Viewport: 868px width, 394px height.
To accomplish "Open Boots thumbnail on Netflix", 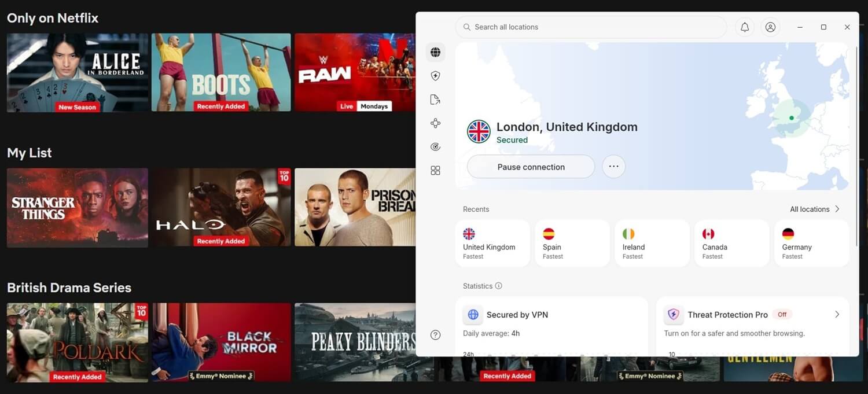I will [221, 72].
